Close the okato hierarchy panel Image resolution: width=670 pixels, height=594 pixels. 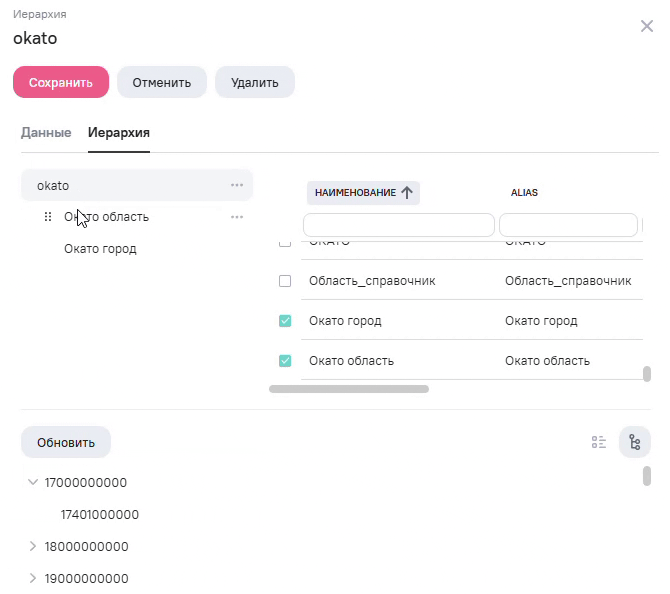(647, 26)
